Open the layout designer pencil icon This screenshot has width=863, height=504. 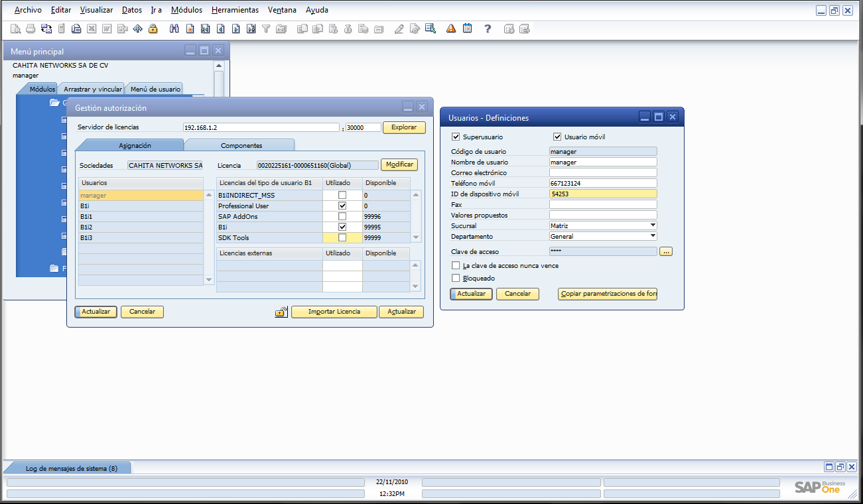(399, 29)
